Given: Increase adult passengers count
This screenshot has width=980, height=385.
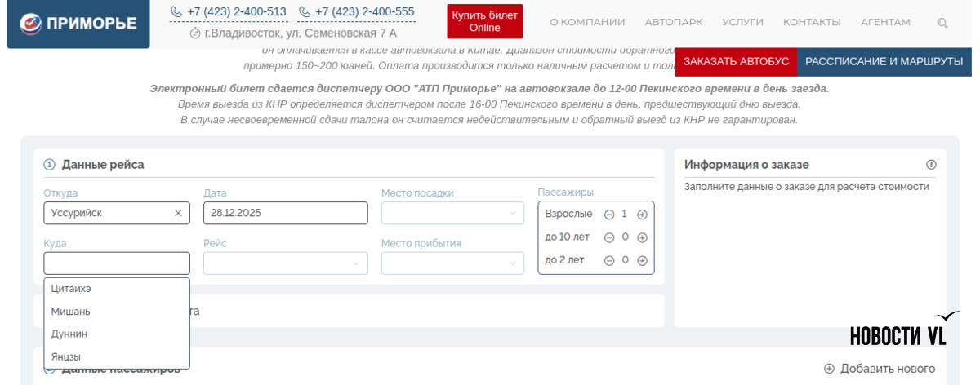Looking at the screenshot, I should [x=642, y=215].
